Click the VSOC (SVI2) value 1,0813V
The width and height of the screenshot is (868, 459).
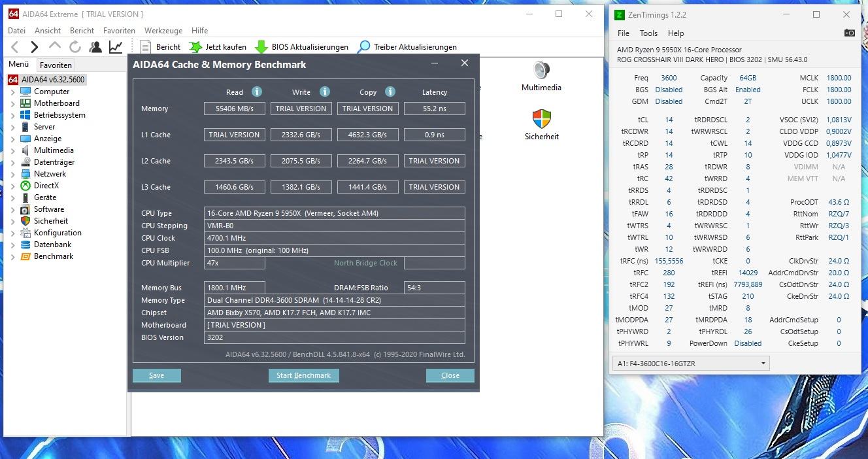(838, 120)
